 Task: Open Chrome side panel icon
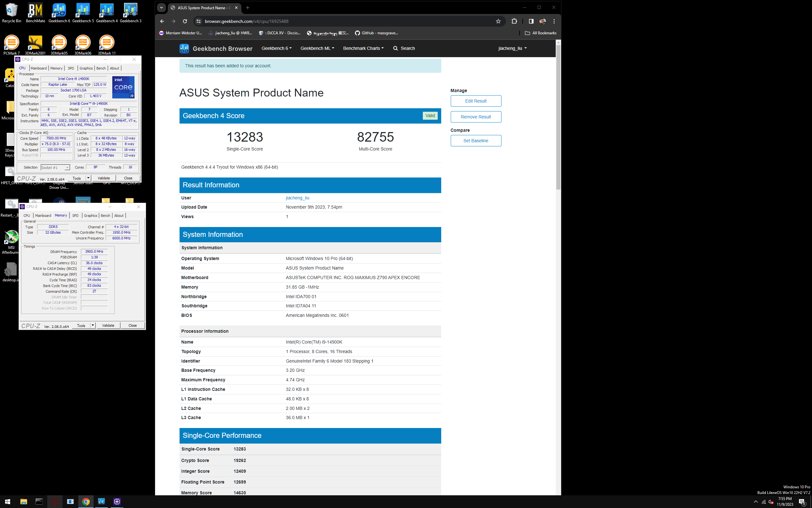pyautogui.click(x=531, y=21)
